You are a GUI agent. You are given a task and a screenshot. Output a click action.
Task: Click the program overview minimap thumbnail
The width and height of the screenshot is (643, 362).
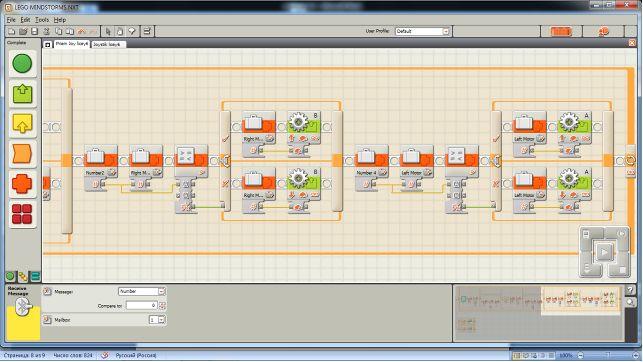click(x=539, y=314)
